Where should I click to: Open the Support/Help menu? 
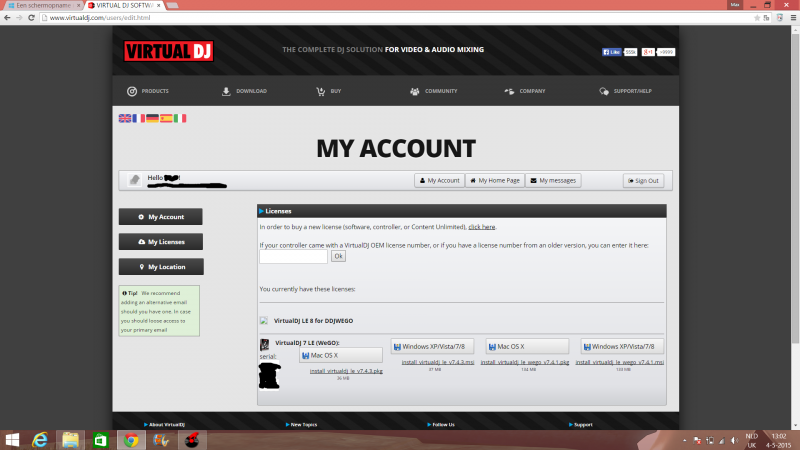[624, 91]
